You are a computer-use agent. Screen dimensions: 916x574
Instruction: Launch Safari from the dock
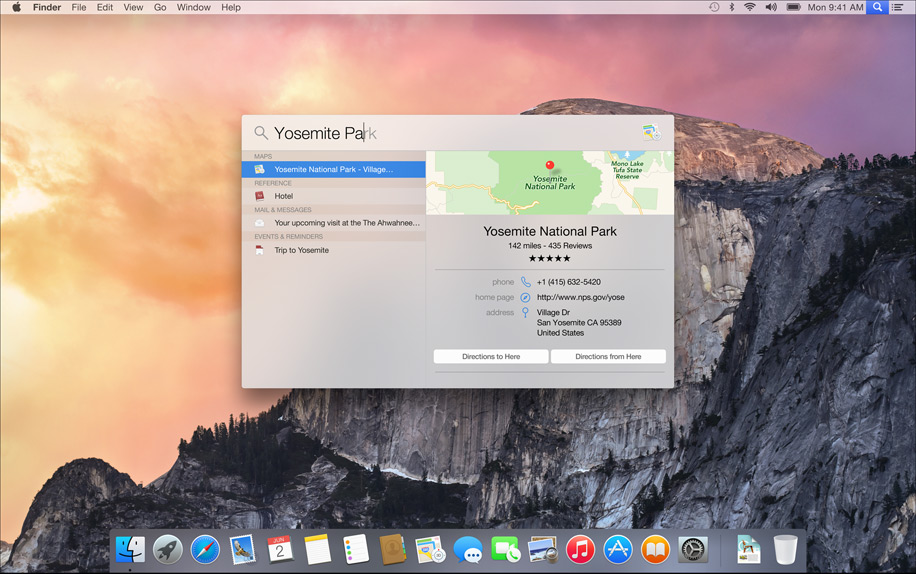[x=205, y=549]
